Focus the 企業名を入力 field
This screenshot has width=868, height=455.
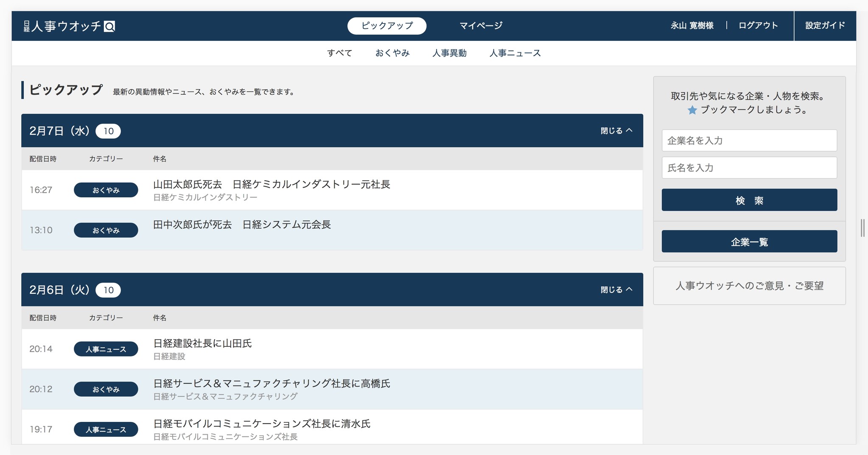(749, 140)
